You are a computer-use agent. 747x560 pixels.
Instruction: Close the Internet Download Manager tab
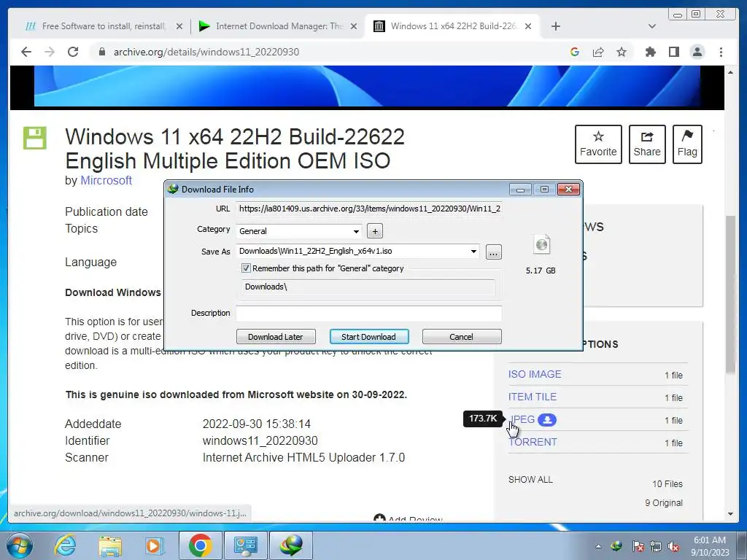(x=354, y=26)
